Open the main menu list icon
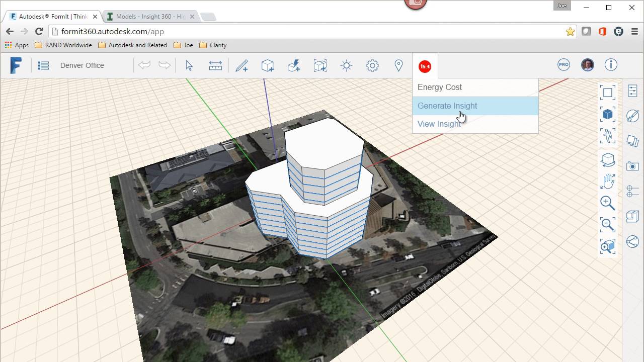This screenshot has height=362, width=644. point(43,65)
